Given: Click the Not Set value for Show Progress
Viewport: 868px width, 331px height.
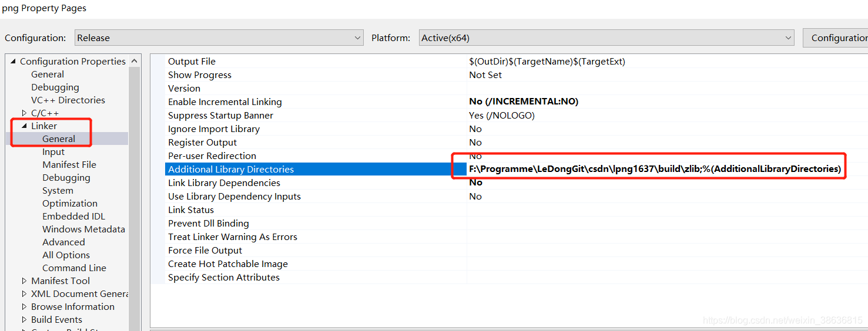Looking at the screenshot, I should [x=485, y=75].
